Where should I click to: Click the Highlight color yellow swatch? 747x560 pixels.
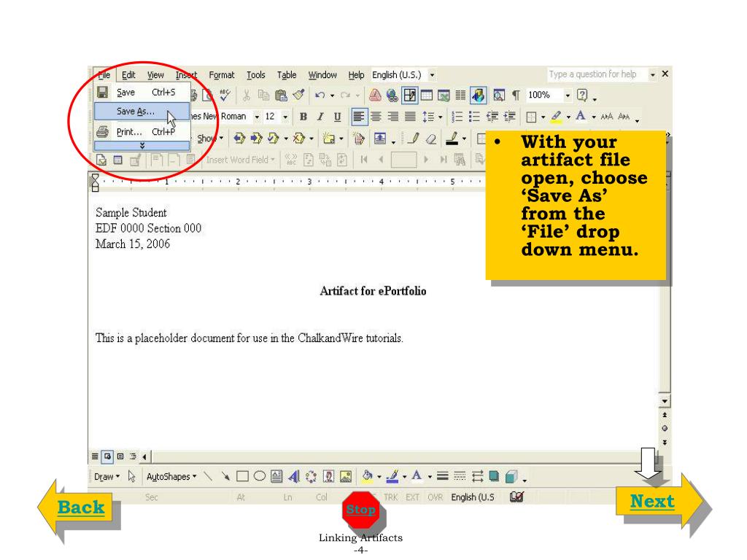[x=556, y=117]
